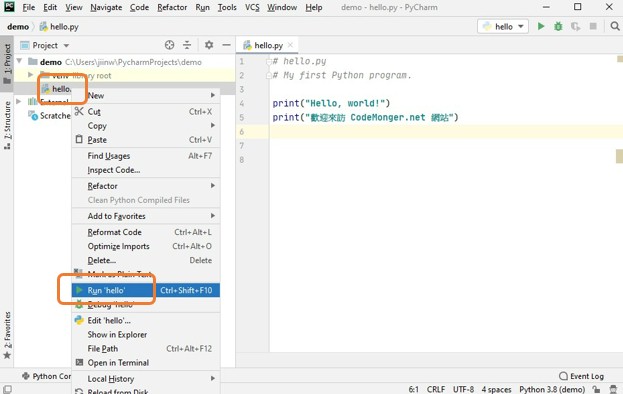
Task: Toggle the read-only lock icon
Action: coord(596,389)
